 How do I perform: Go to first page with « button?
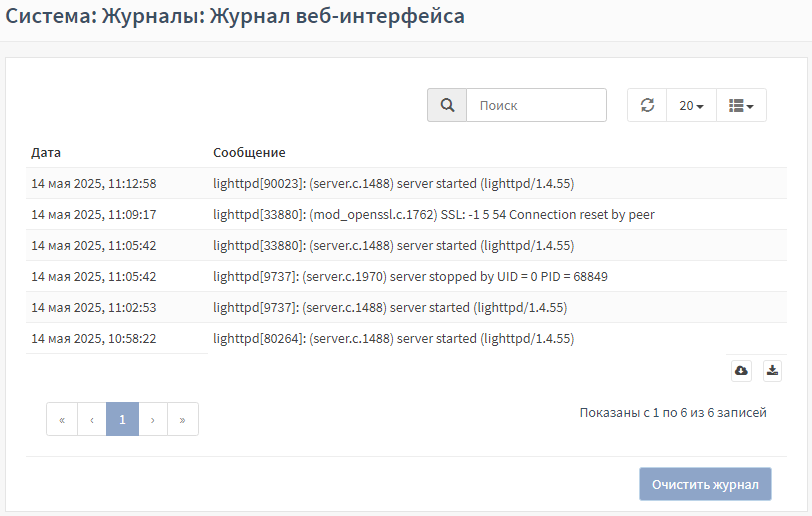(62, 419)
